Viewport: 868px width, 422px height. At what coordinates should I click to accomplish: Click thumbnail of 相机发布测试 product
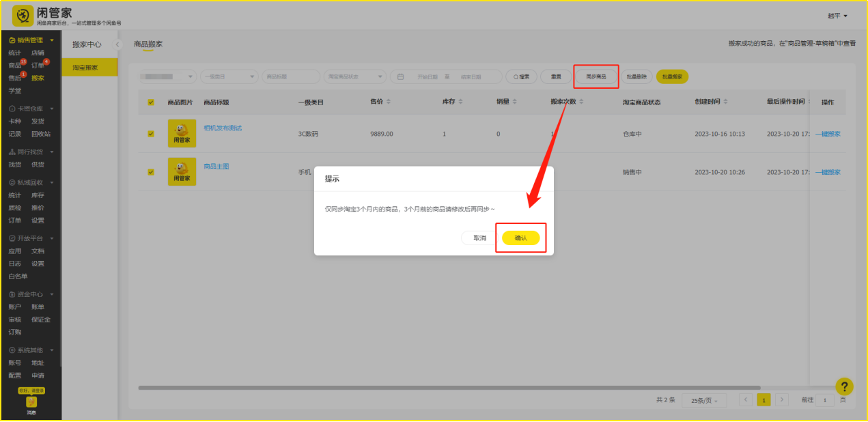tap(182, 133)
